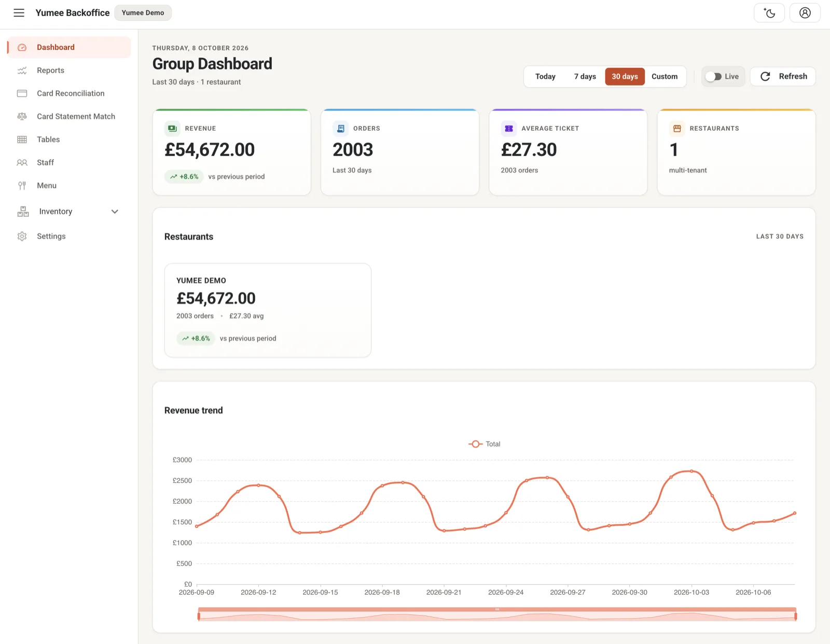Viewport: 830px width, 644px height.
Task: Click the Settings gear icon
Action: point(22,236)
